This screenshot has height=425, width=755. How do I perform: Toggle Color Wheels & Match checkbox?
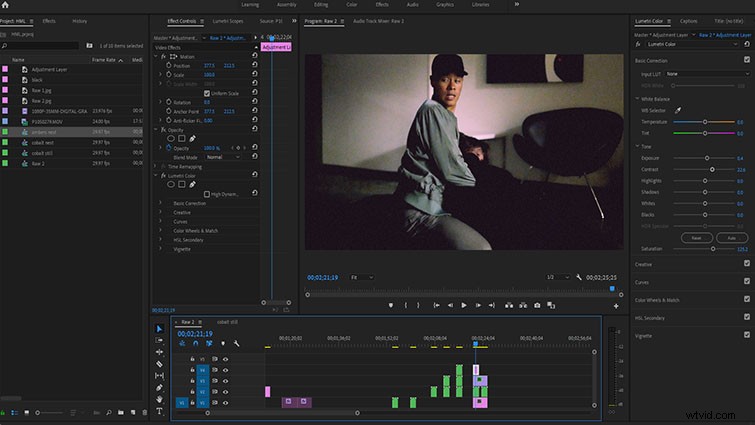(747, 299)
